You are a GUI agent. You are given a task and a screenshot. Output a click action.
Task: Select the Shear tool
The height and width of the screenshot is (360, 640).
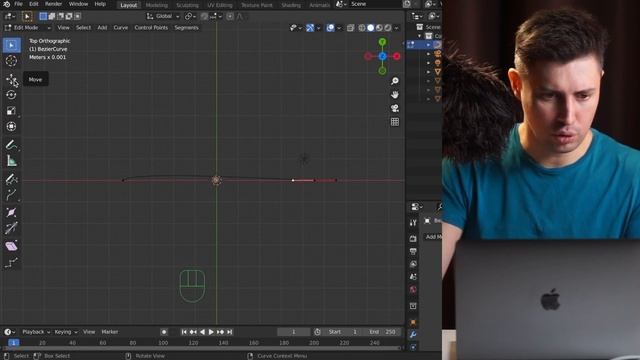11,246
